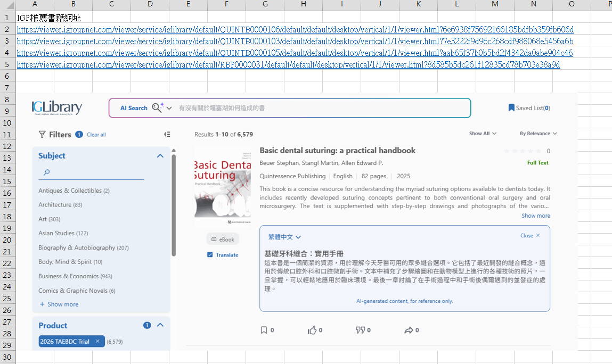This screenshot has width=612, height=364.
Task: Click the Clear all filters link
Action: (x=96, y=135)
